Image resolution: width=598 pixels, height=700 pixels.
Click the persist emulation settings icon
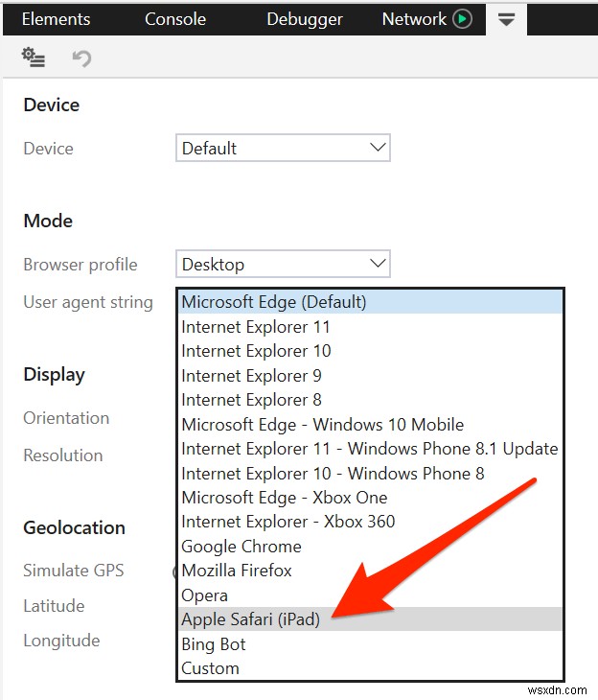pos(34,58)
